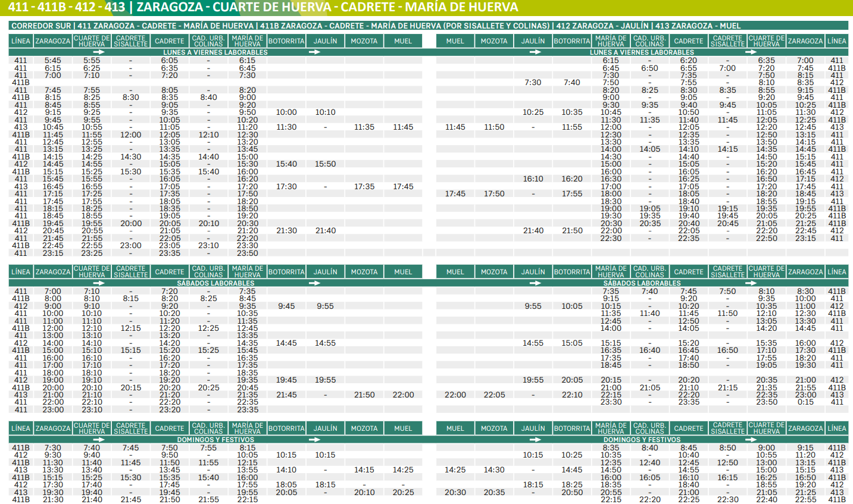Click arrow below Jaulín, right Saturday bar
The image size is (853, 504).
point(535,283)
